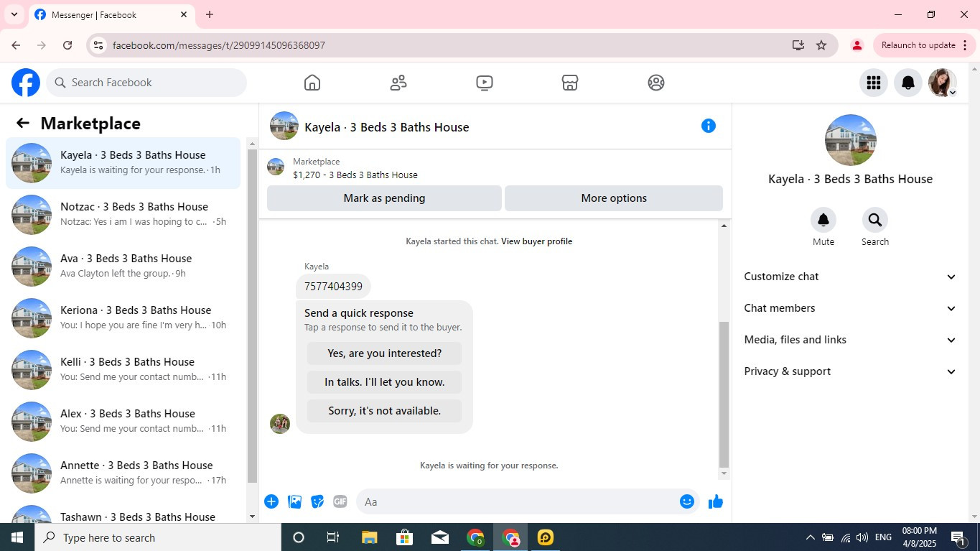Image resolution: width=980 pixels, height=551 pixels.
Task: Open more actions plus icon in composer
Action: click(271, 501)
